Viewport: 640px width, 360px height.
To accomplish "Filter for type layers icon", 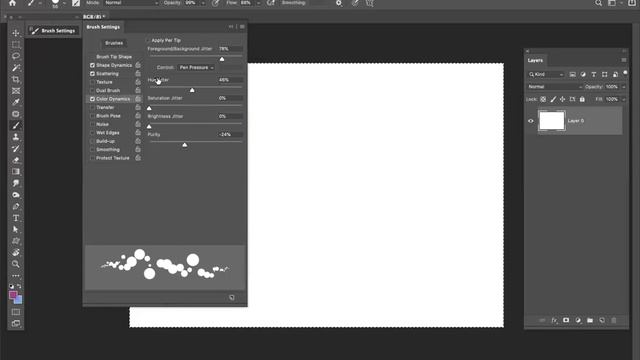I will [593, 74].
